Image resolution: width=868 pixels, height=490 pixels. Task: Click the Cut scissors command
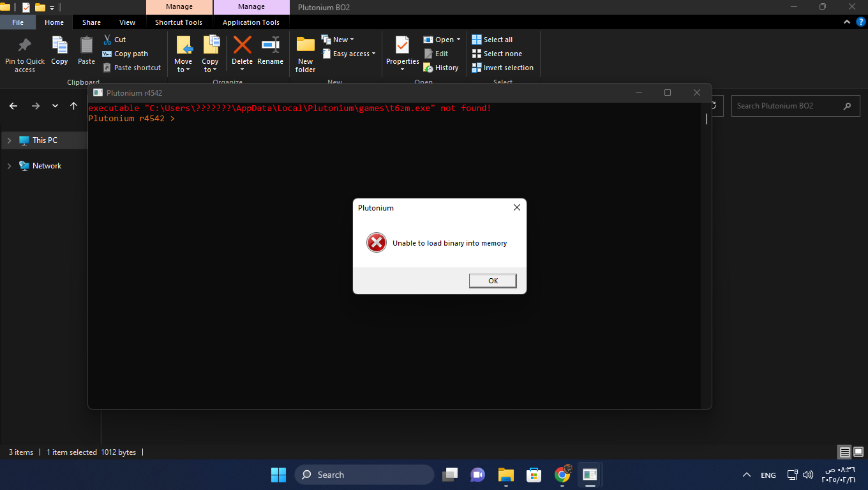[x=115, y=40]
